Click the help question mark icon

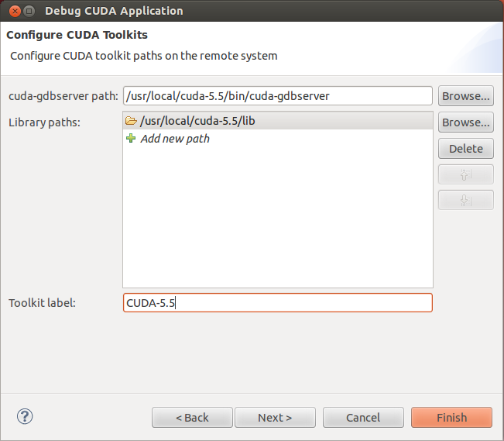pos(25,417)
